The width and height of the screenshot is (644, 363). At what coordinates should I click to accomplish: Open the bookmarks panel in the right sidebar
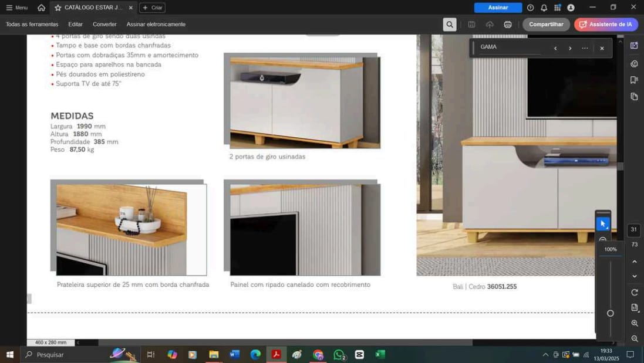pos(634,80)
